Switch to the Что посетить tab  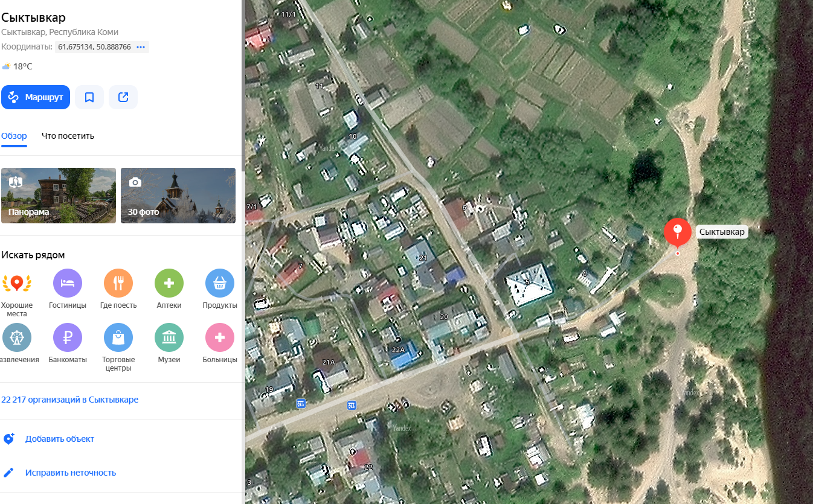(x=68, y=136)
